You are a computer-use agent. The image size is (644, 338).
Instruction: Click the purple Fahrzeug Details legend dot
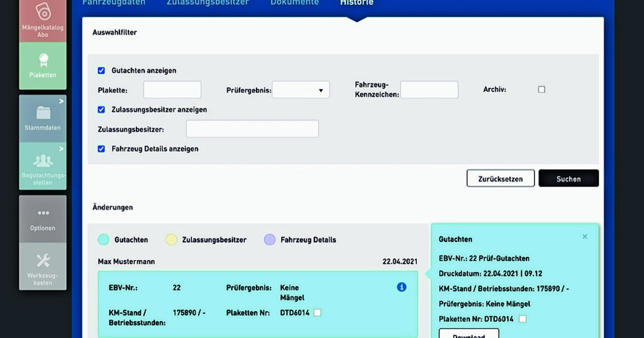269,240
